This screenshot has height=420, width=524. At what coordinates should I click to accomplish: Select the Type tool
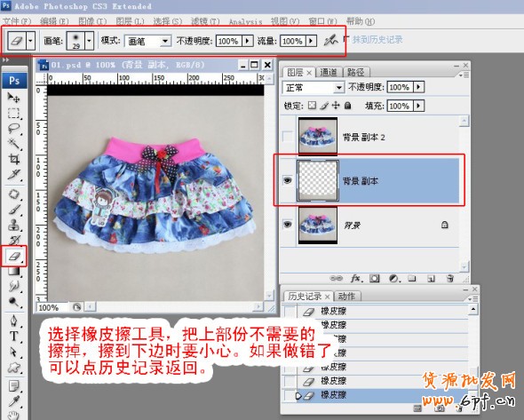[14, 336]
